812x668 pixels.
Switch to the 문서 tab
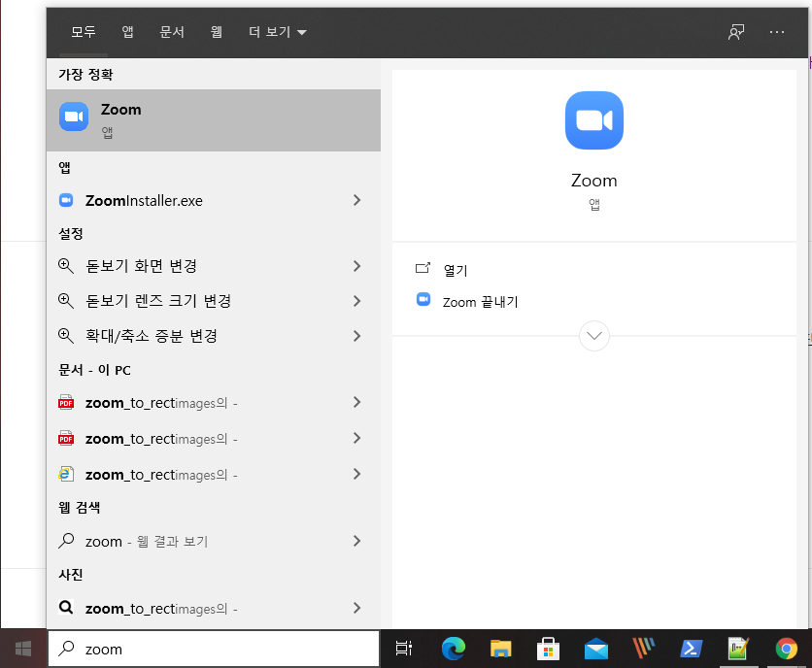pyautogui.click(x=172, y=32)
